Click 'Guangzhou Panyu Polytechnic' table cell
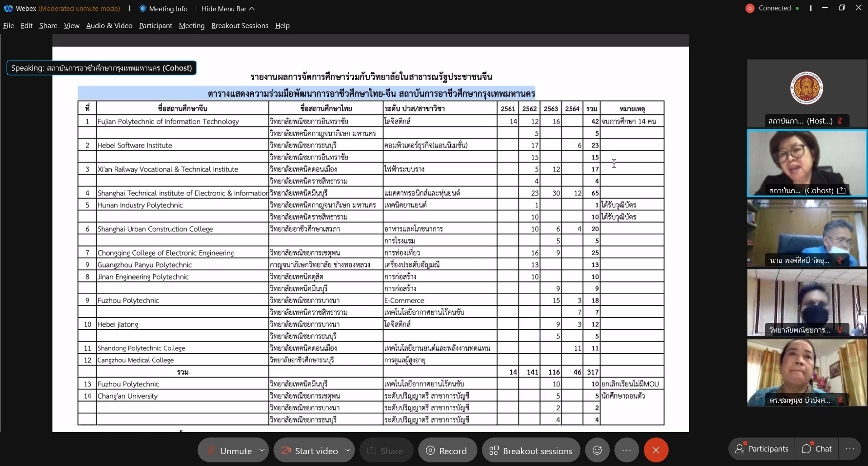This screenshot has height=466, width=868. [183, 265]
